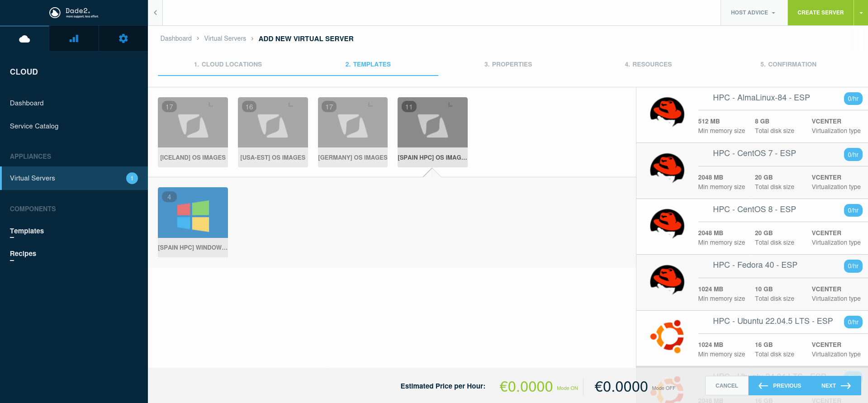Click the PREVIOUS button

[780, 386]
